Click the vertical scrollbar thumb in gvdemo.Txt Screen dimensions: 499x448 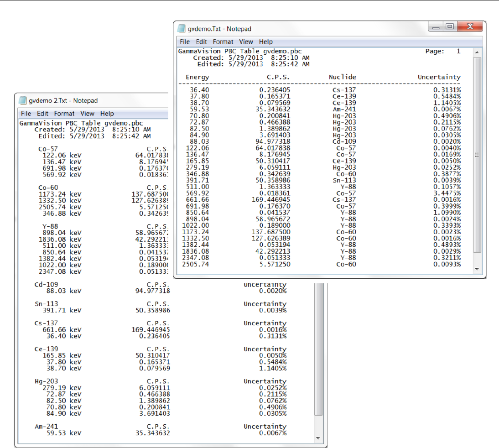[x=478, y=155]
